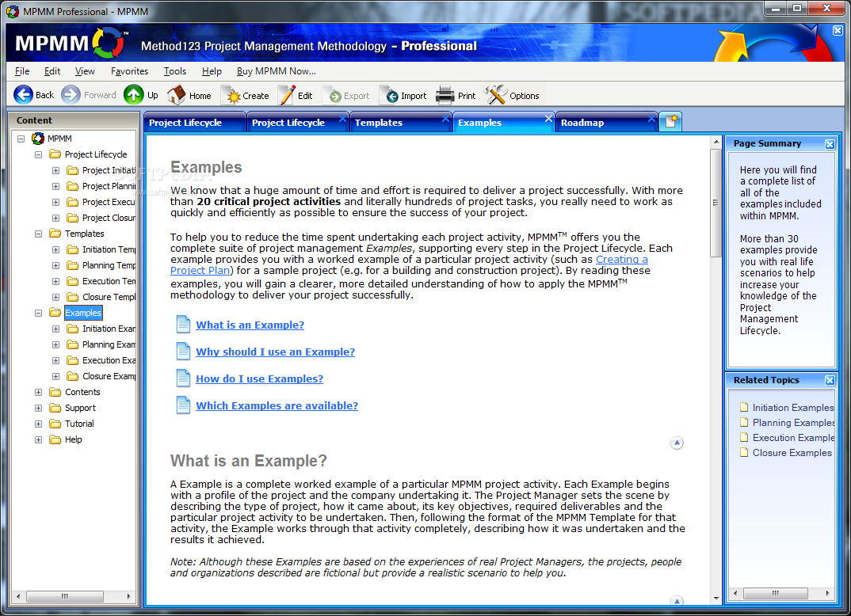Collapse the MPMM root tree node
The height and width of the screenshot is (616, 851).
(x=21, y=139)
